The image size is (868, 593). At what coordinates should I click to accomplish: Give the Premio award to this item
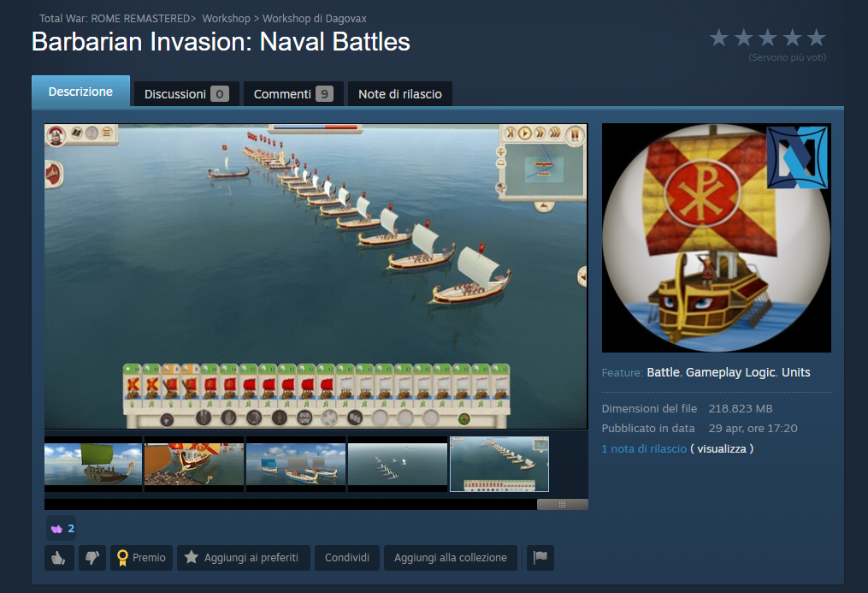[142, 558]
